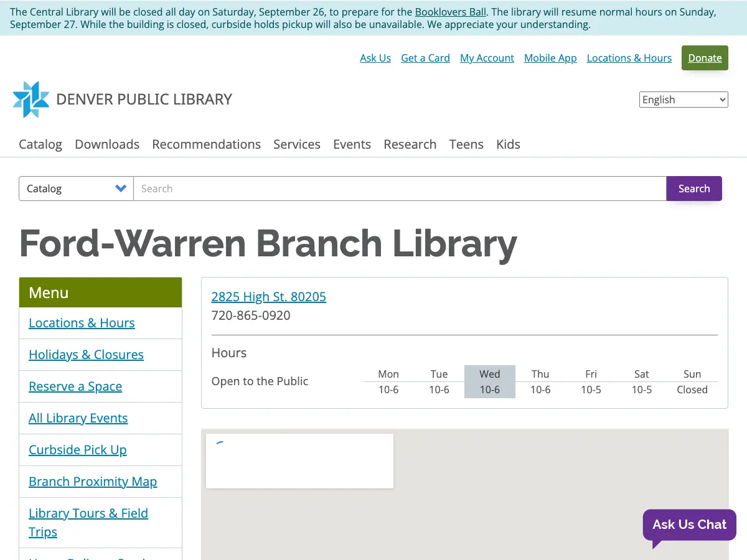Open the Services menu
747x560 pixels.
(x=297, y=144)
